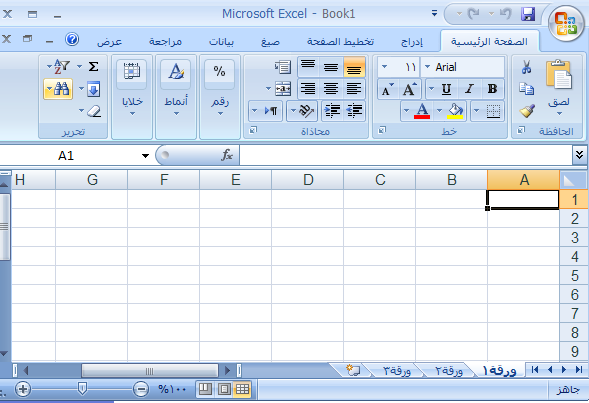Open the Alignment dialog launcher next to محاذاة
This screenshot has width=589, height=403.
[x=253, y=130]
